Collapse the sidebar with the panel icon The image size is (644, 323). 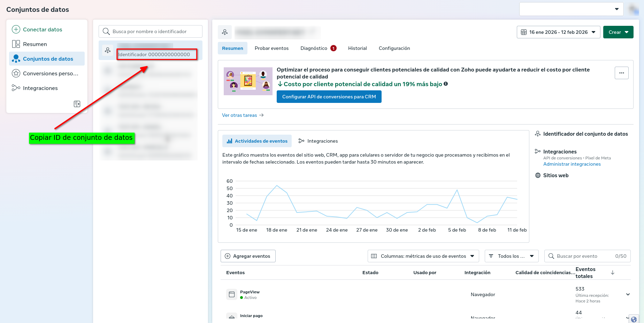point(77,104)
